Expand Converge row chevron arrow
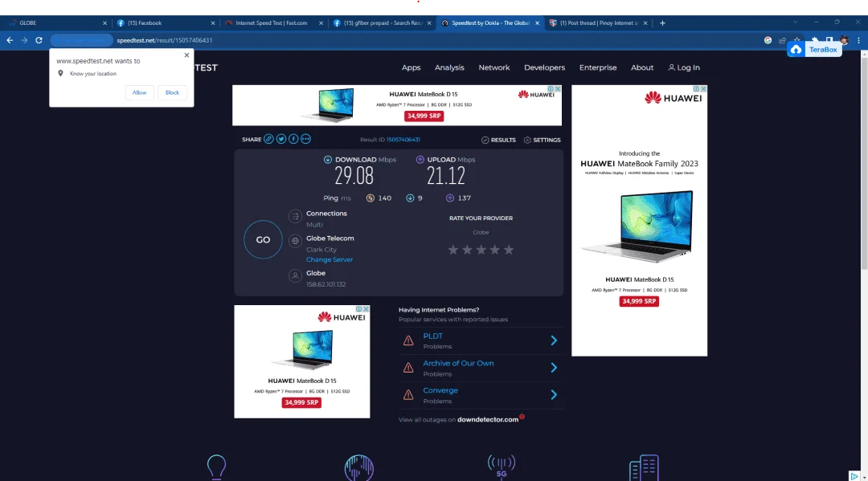Image resolution: width=868 pixels, height=481 pixels. pos(554,395)
